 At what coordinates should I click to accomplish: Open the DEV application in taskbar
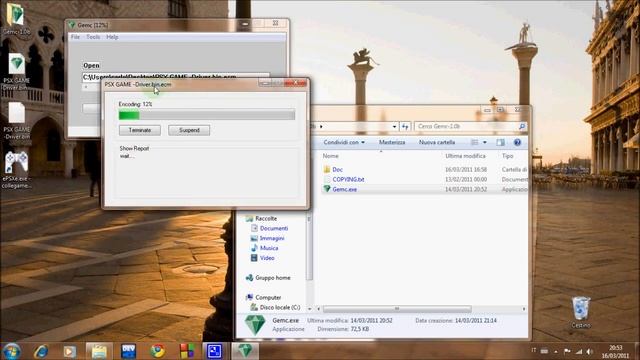click(x=129, y=351)
